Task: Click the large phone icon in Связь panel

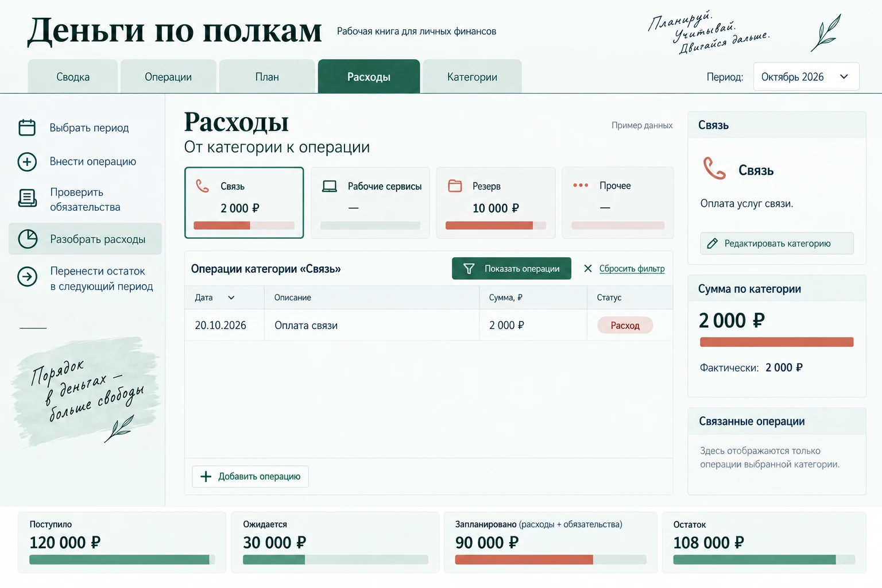Action: [x=714, y=169]
